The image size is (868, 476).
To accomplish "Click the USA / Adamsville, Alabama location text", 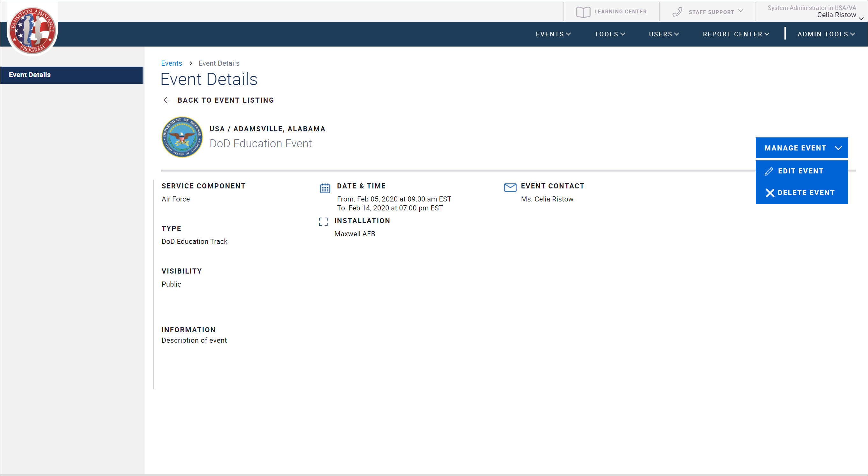I will point(267,129).
